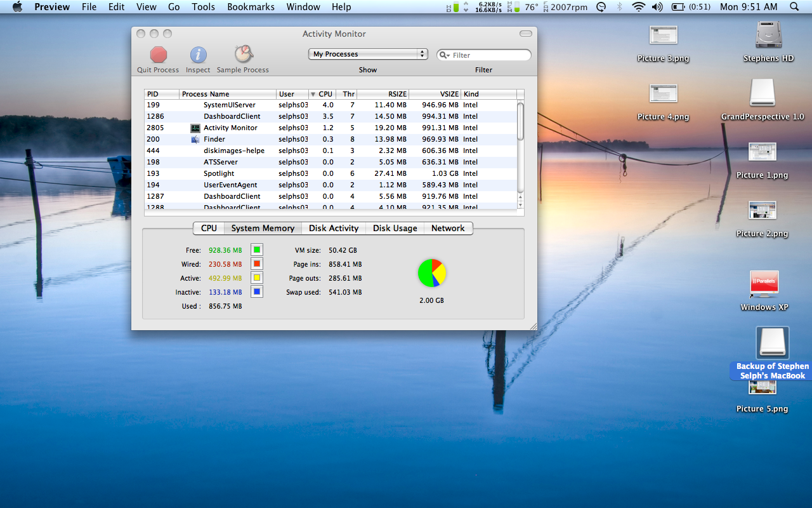The image size is (812, 508).
Task: Click the Inspect info icon
Action: click(198, 55)
